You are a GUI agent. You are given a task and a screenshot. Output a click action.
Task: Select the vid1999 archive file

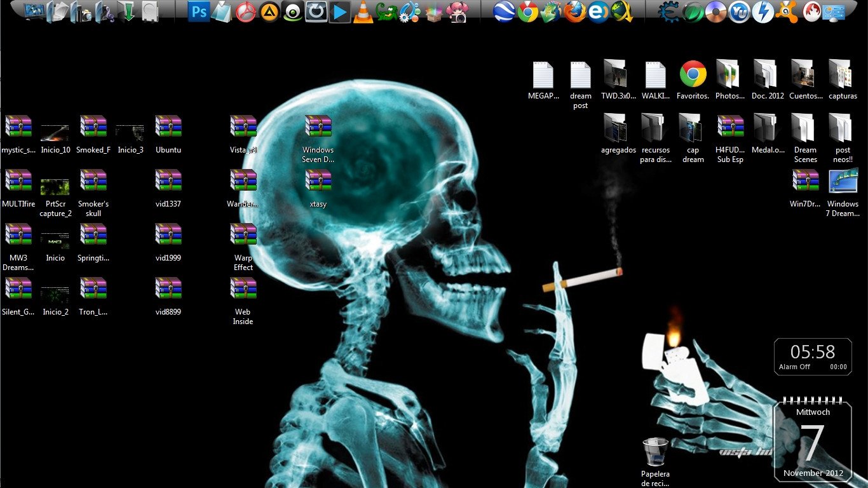tap(168, 242)
